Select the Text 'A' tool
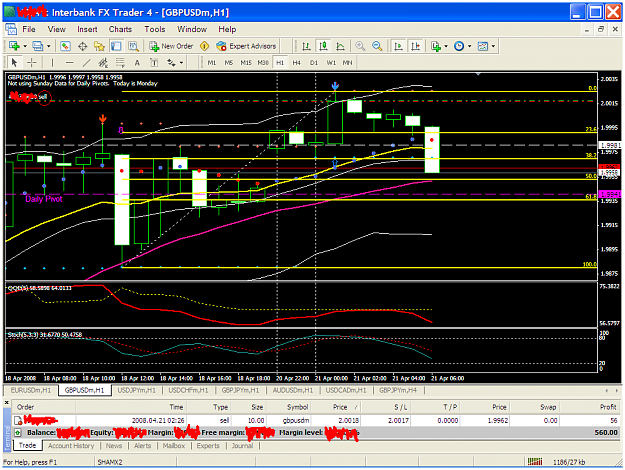The width and height of the screenshot is (625, 470). coord(137,63)
